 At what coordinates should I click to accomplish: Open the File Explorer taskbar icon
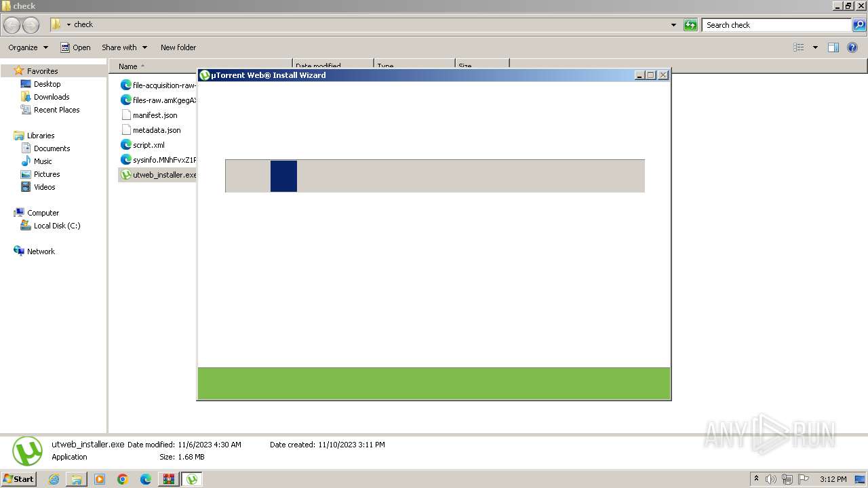(x=77, y=479)
